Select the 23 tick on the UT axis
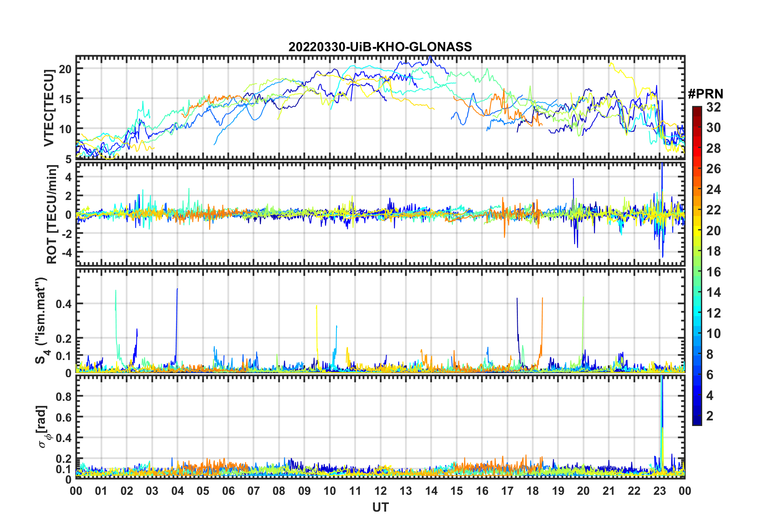761x532 pixels. click(659, 491)
